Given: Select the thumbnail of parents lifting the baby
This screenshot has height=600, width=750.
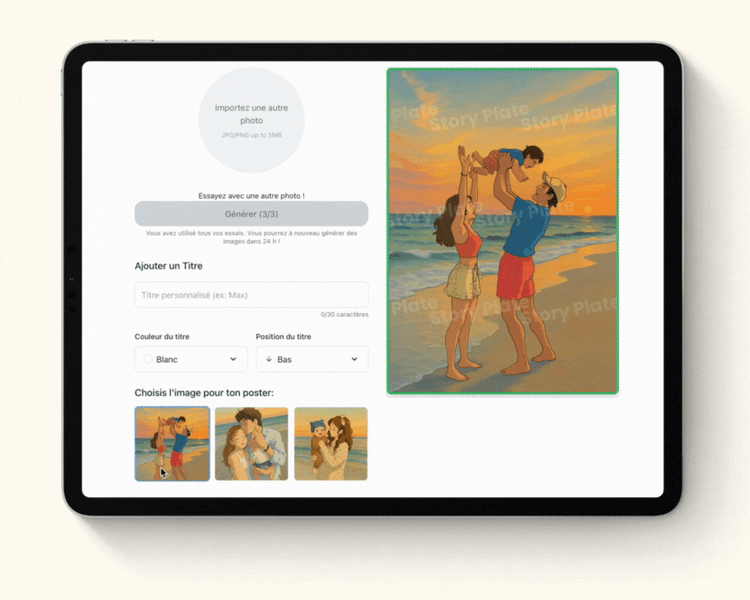Looking at the screenshot, I should (172, 444).
